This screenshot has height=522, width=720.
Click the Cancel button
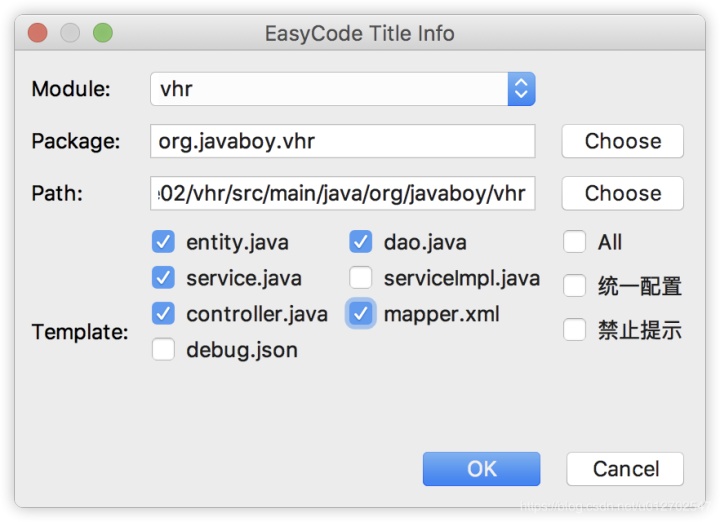(x=625, y=469)
